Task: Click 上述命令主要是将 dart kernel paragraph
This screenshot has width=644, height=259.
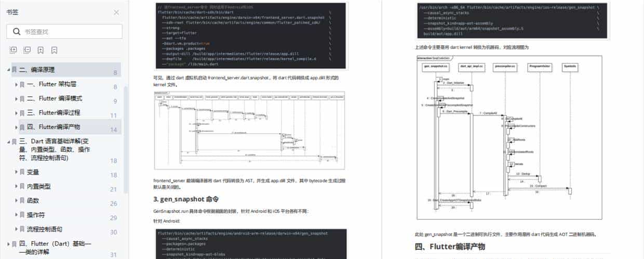Action: [x=472, y=47]
